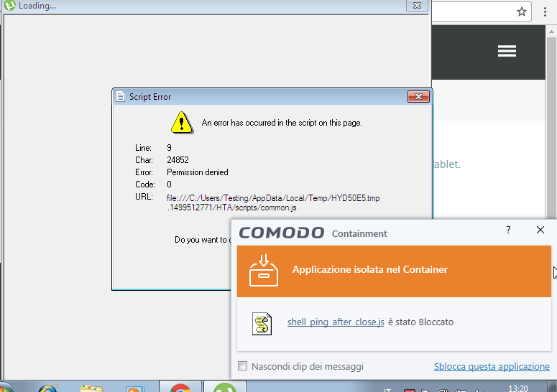
Task: Switch to uTorrent in the taskbar
Action: click(225, 387)
